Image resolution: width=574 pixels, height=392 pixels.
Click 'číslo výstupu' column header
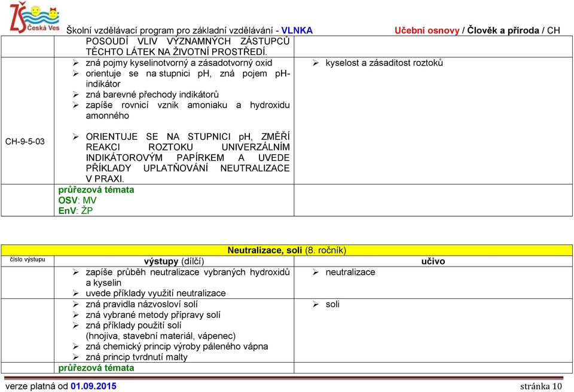click(28, 259)
